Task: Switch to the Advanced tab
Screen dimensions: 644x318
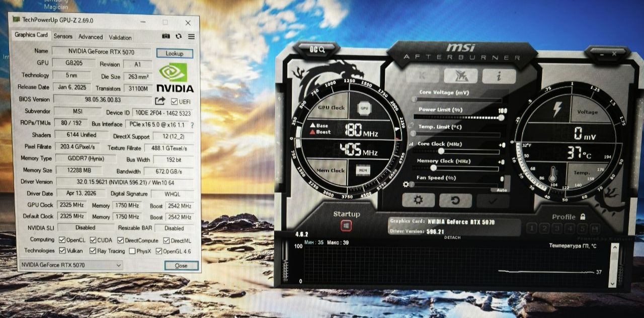Action: point(90,37)
